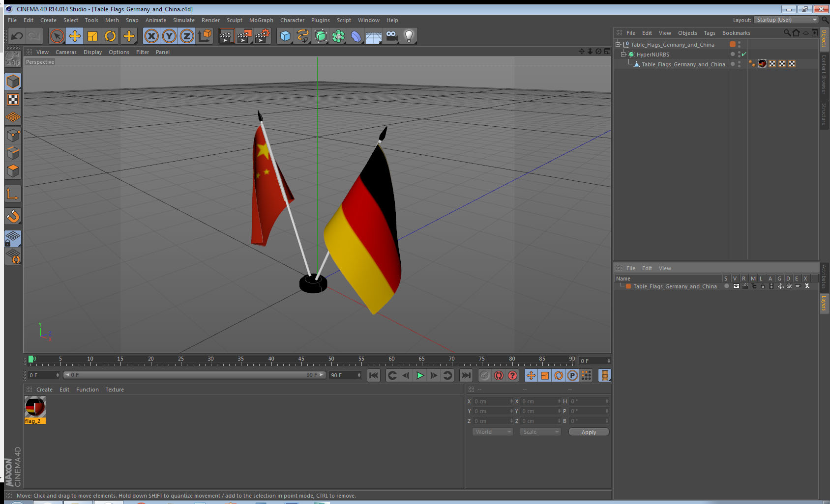Open the Content Browser side tab
The image size is (830, 504).
click(824, 74)
